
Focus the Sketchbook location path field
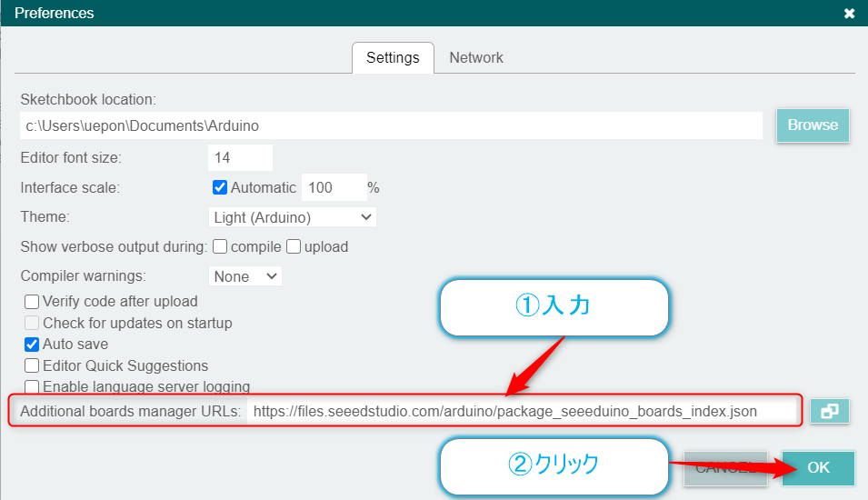click(392, 125)
